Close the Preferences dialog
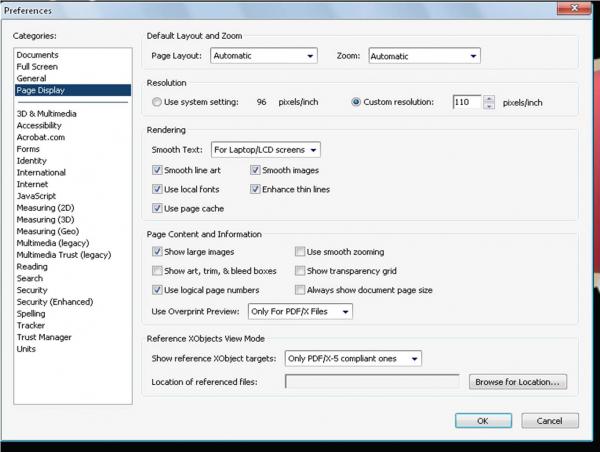This screenshot has height=452, width=600. [x=574, y=8]
